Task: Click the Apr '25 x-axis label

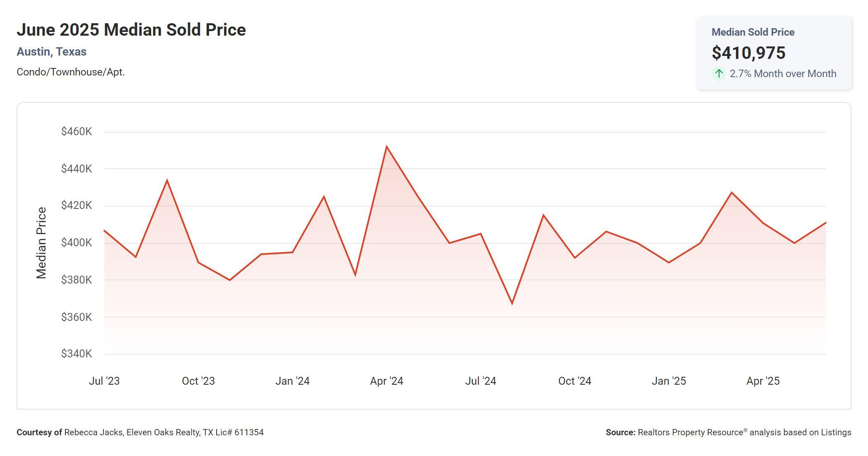Action: click(x=763, y=381)
